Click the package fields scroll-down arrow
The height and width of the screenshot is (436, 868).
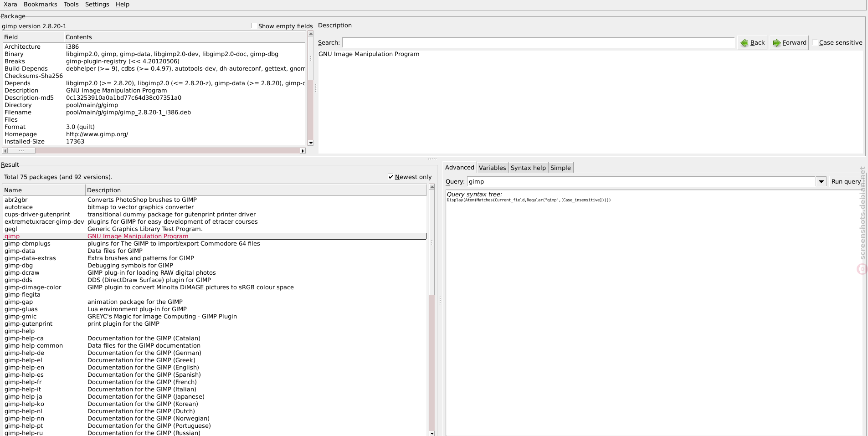(x=311, y=143)
